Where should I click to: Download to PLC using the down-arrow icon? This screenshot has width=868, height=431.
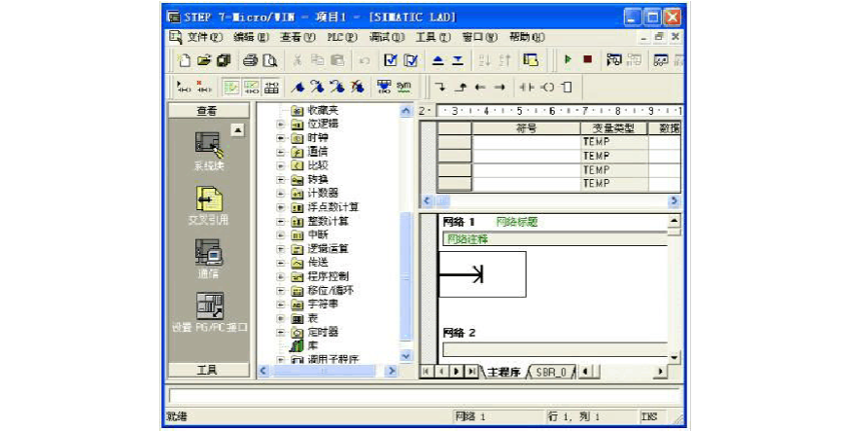pyautogui.click(x=457, y=60)
